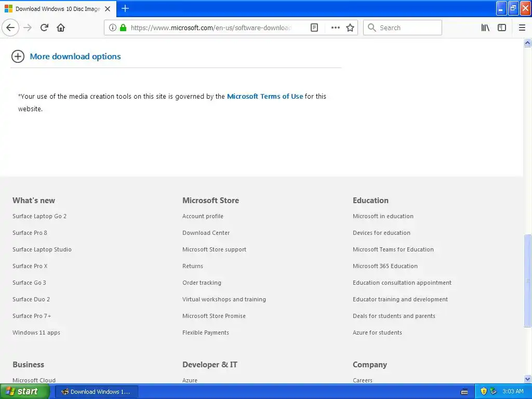The height and width of the screenshot is (399, 532).
Task: Close the Download Windows 10 Disc Image tab
Action: [108, 9]
